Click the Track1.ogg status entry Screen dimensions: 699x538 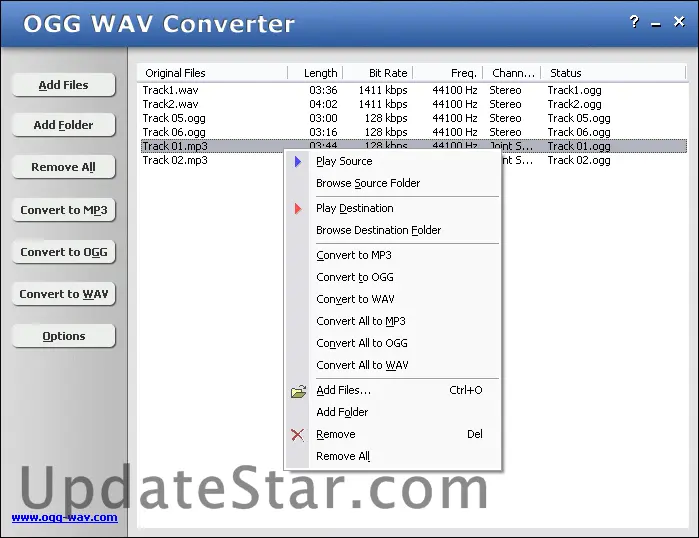(574, 90)
